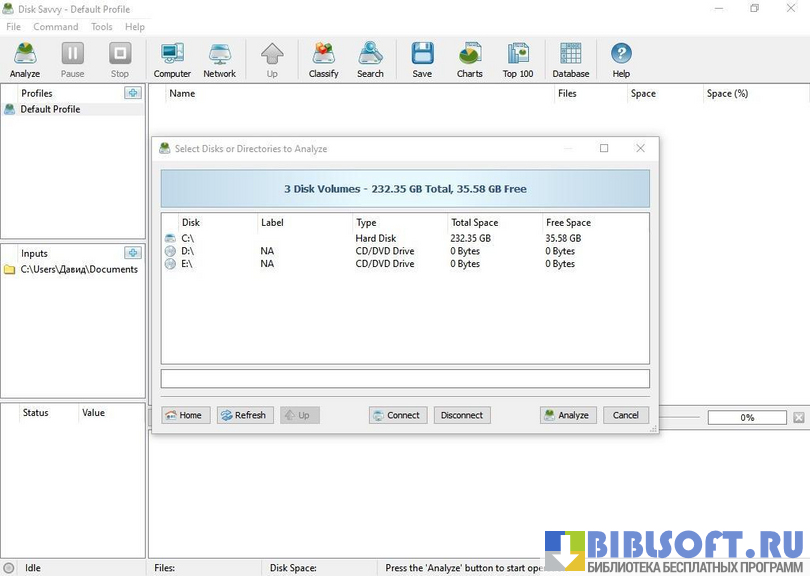Open the Classify tool
The image size is (810, 576).
click(x=323, y=60)
